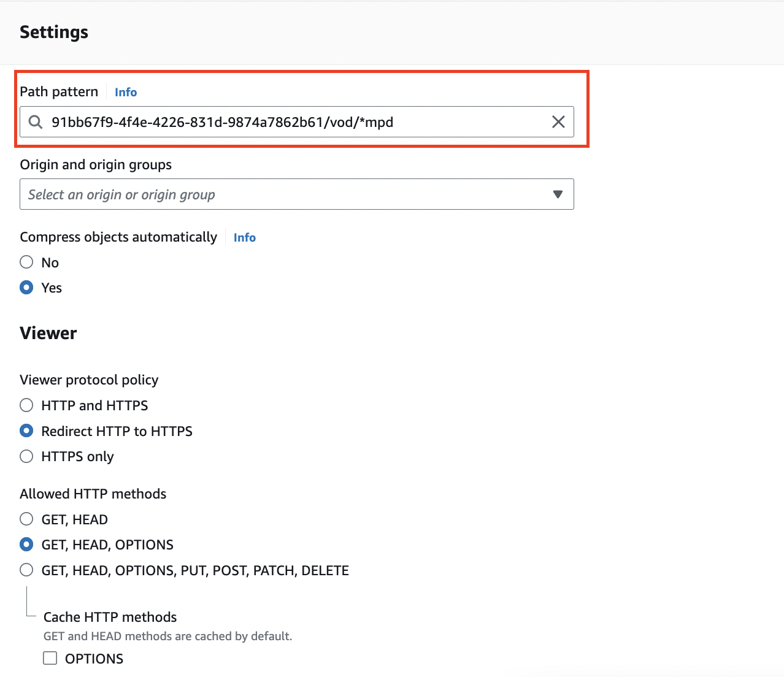Select Yes for compress objects automatically
The width and height of the screenshot is (784, 677).
[26, 288]
